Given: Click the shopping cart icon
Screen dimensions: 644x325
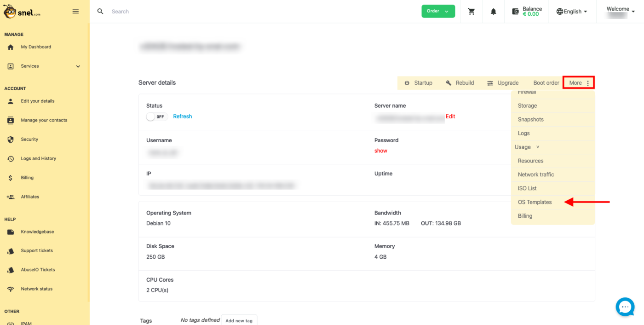Looking at the screenshot, I should [x=471, y=12].
